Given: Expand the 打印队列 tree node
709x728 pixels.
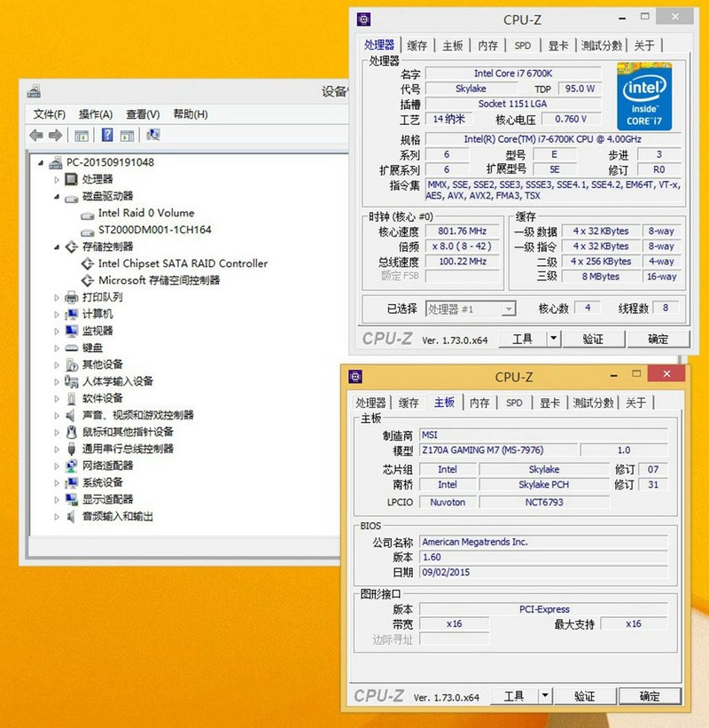Looking at the screenshot, I should (x=56, y=297).
